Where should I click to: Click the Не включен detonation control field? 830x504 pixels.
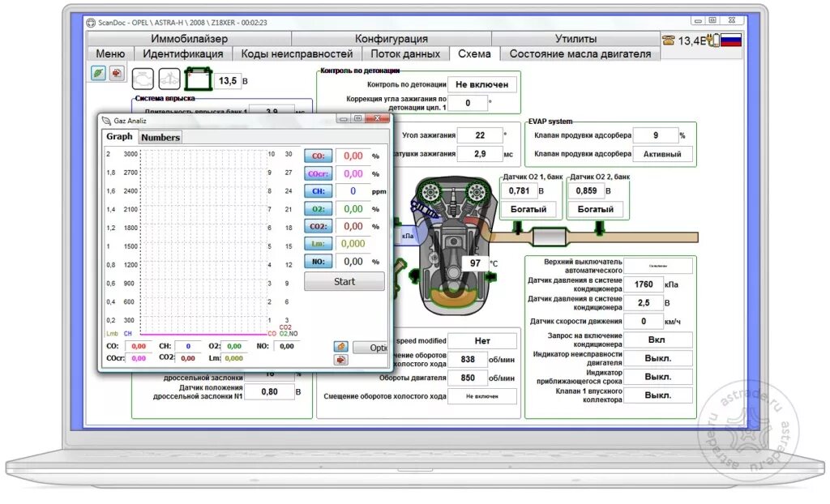481,85
